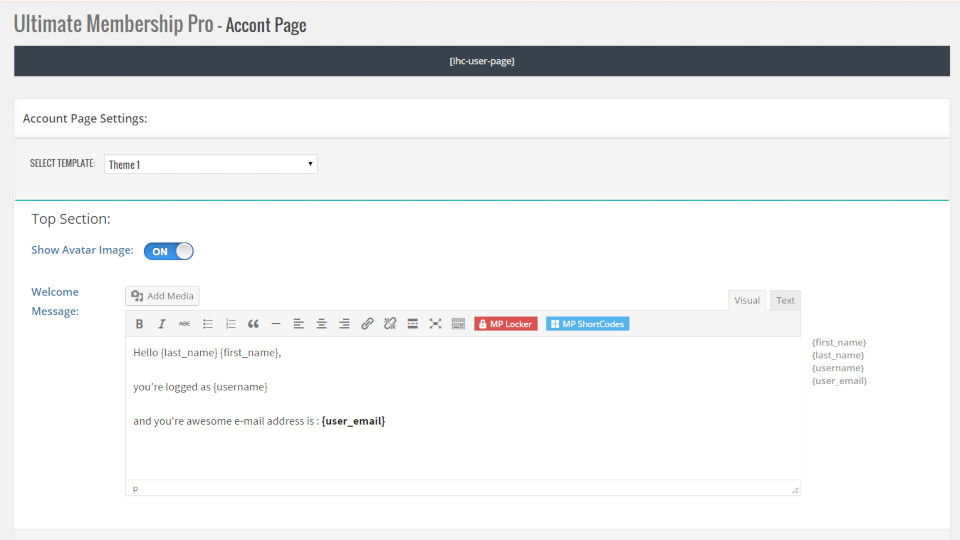Insert a horizontal line

point(276,324)
